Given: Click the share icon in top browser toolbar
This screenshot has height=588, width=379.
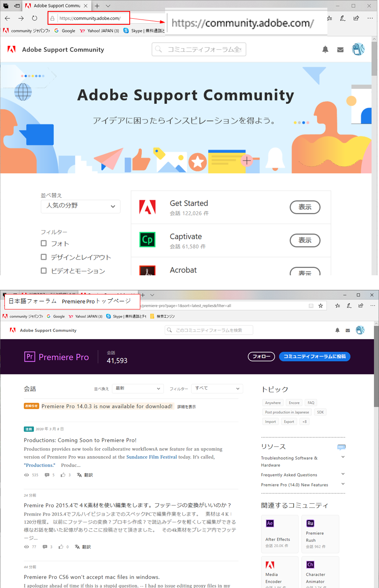Looking at the screenshot, I should click(356, 18).
